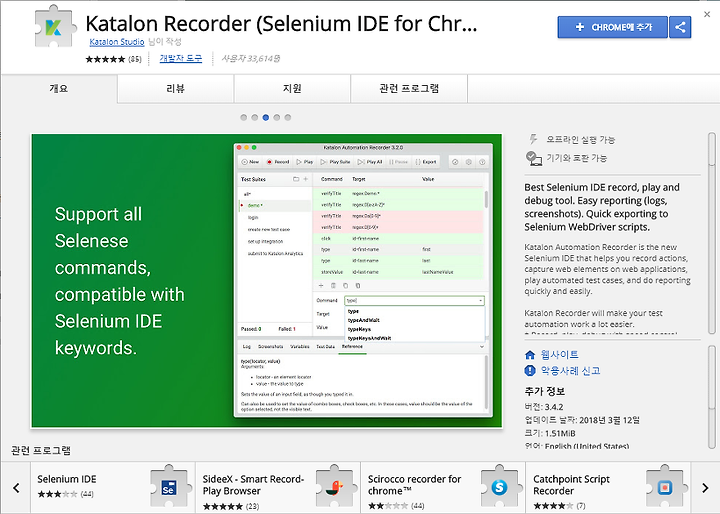Switch to the 개요 overview tab
The width and height of the screenshot is (720, 514).
point(59,88)
